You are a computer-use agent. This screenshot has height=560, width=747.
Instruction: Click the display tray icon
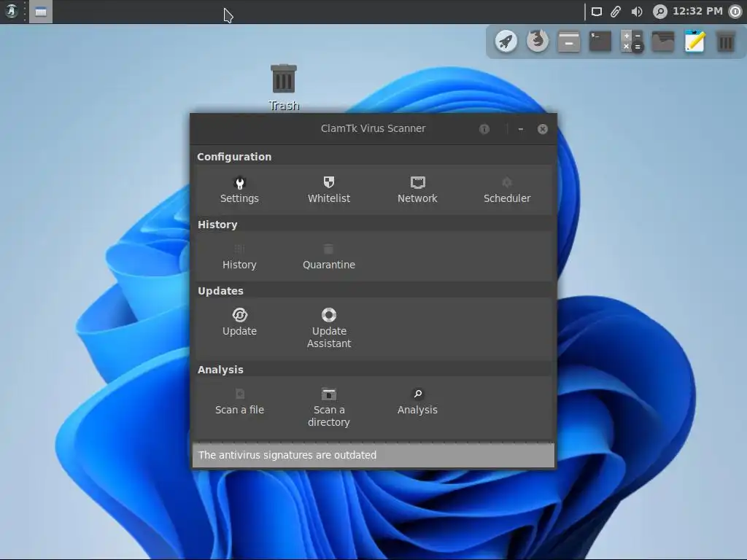click(597, 12)
